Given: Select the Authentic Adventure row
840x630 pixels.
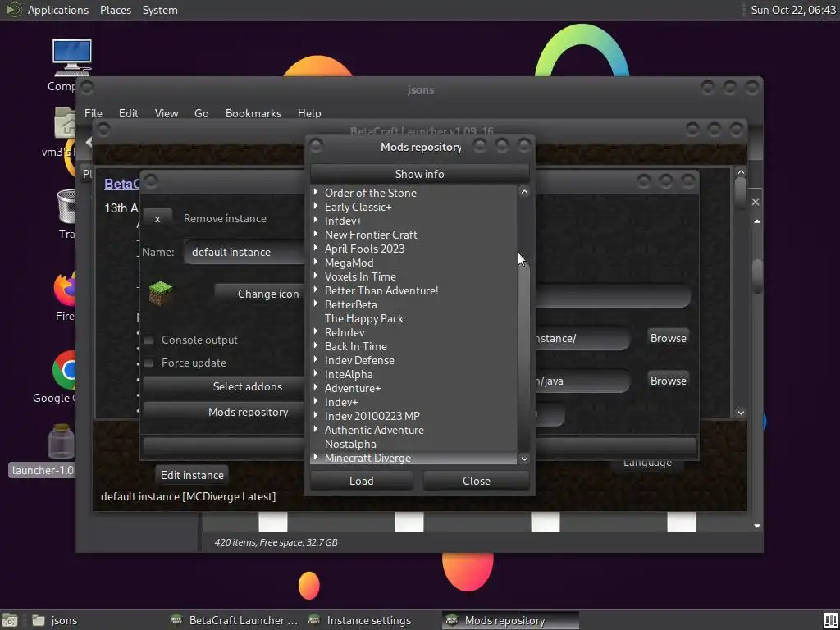Looking at the screenshot, I should tap(414, 430).
